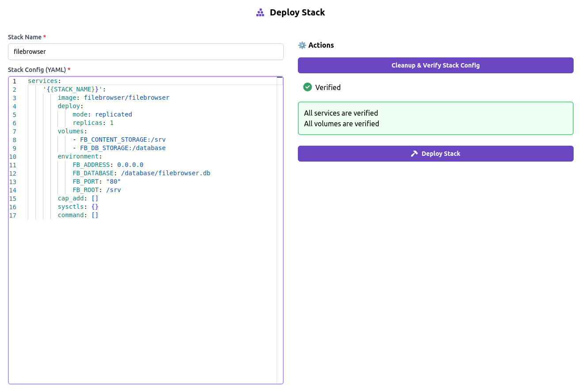Click the Deploy Stack purple blocks icon
The width and height of the screenshot is (586, 392).
coord(260,13)
